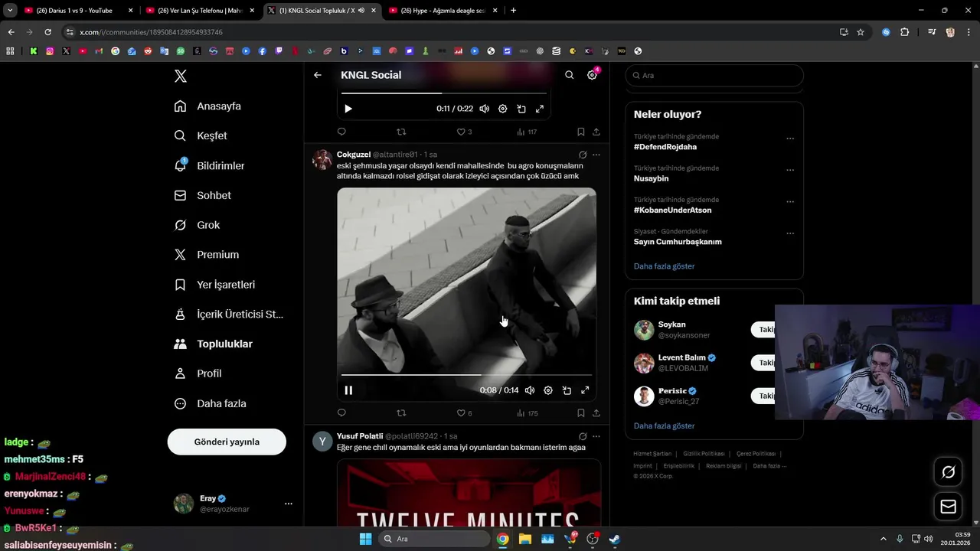This screenshot has width=980, height=551.
Task: Reload the page
Action: point(47,32)
